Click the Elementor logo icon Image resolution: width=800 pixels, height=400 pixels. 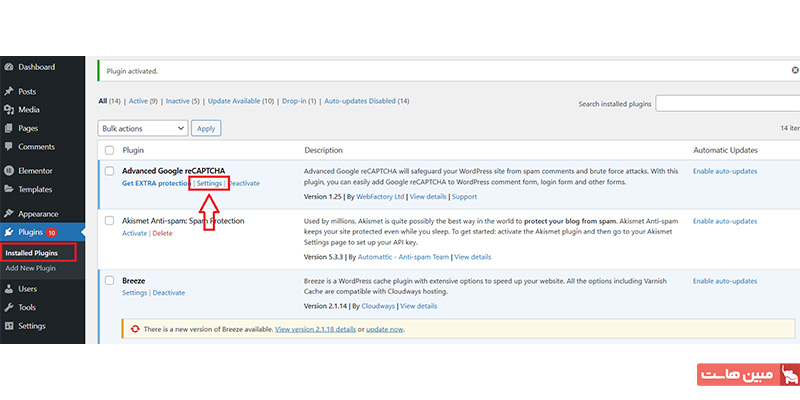pos(8,171)
